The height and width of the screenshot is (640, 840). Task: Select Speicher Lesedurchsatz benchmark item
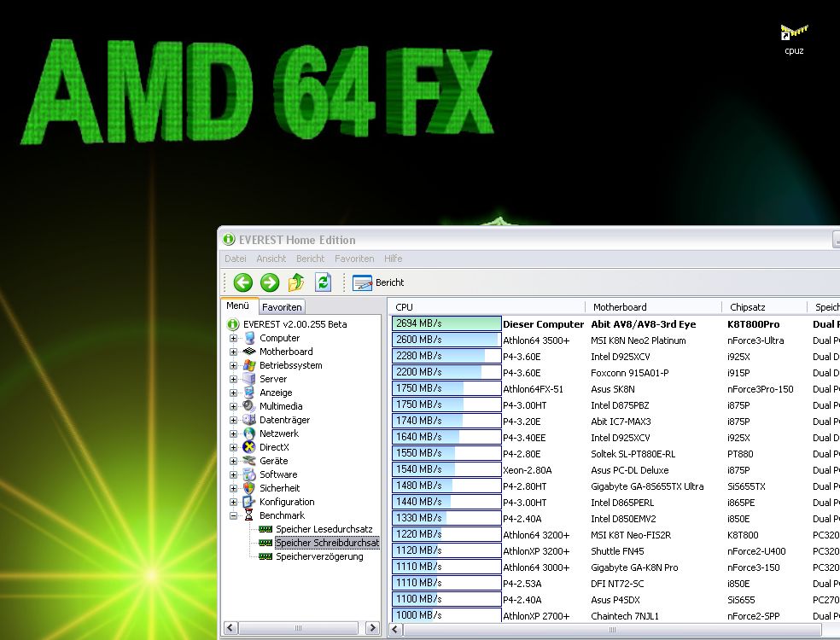[x=324, y=529]
